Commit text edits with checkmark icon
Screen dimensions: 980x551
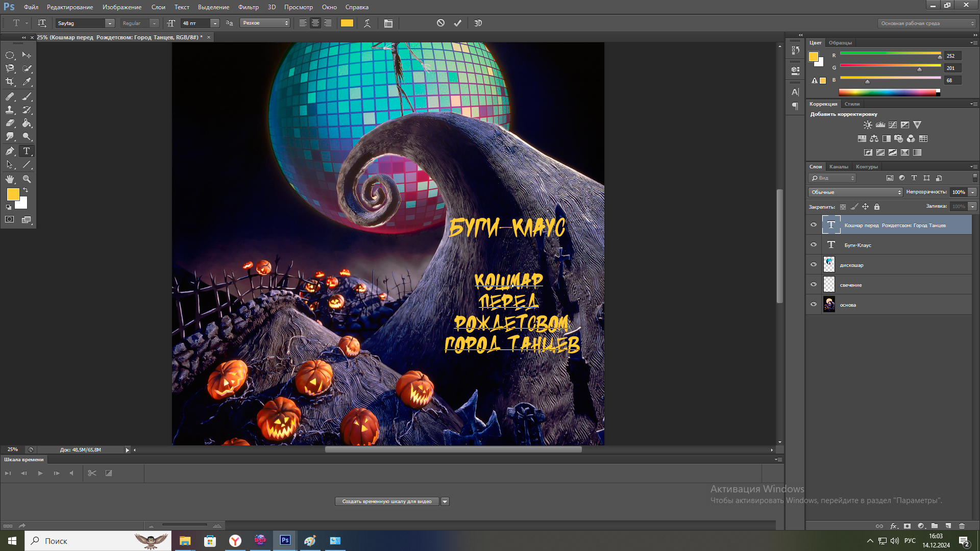(x=457, y=23)
